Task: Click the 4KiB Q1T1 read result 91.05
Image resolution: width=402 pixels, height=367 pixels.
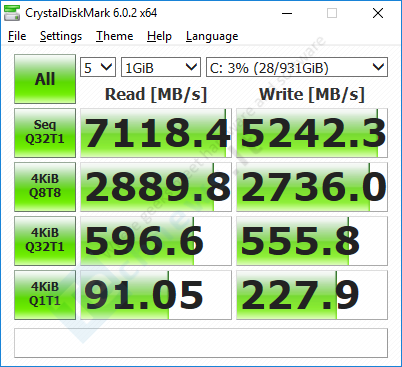Action: (156, 295)
